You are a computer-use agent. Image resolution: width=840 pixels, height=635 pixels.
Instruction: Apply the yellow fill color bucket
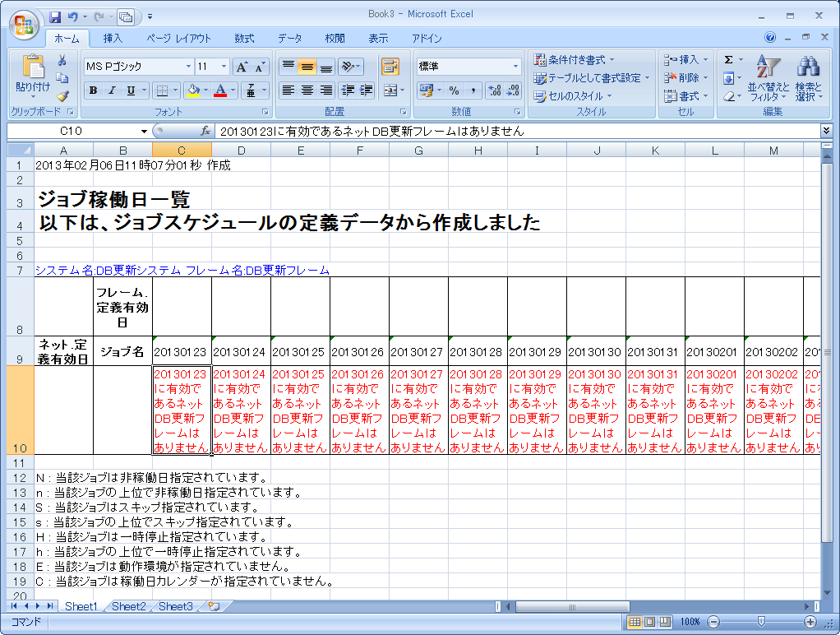tap(193, 90)
